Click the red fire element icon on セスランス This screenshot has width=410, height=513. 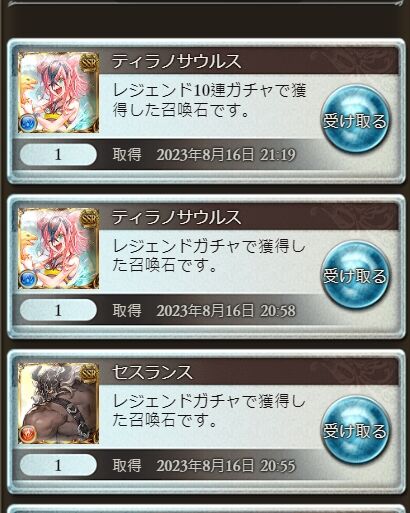(28, 434)
